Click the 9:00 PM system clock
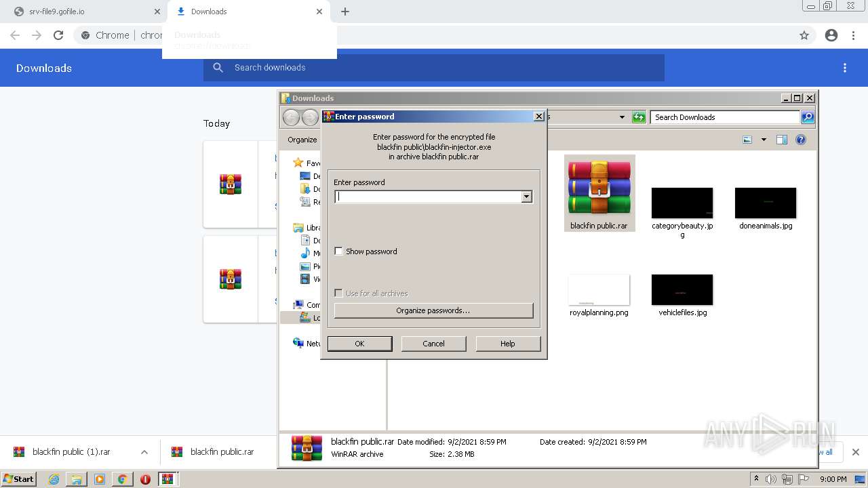868x488 pixels. click(833, 479)
